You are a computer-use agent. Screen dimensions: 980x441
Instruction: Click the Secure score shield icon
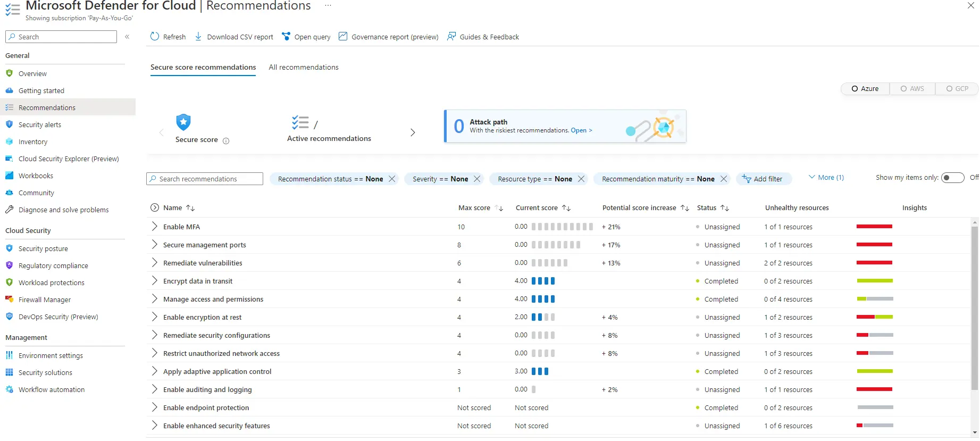183,122
